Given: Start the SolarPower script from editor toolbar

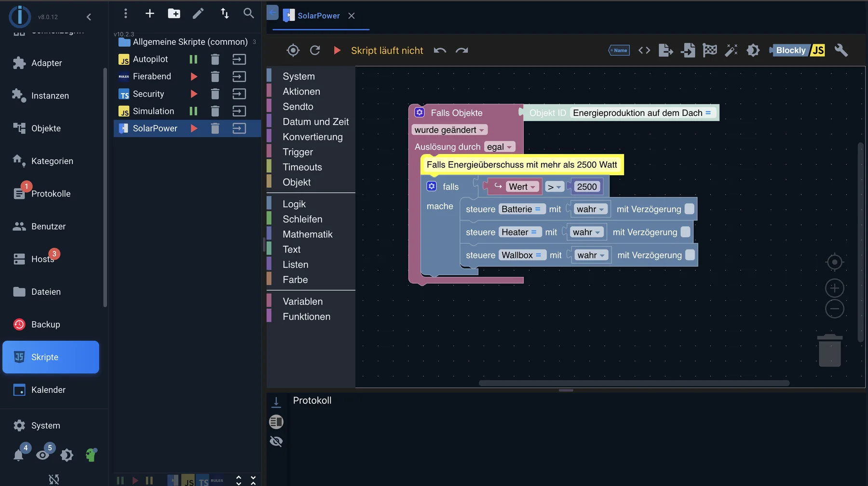Looking at the screenshot, I should [337, 50].
